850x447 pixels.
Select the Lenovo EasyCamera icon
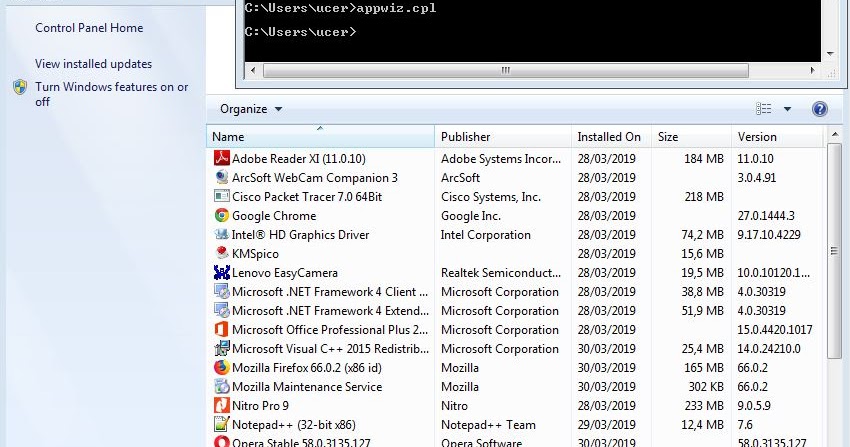point(222,272)
